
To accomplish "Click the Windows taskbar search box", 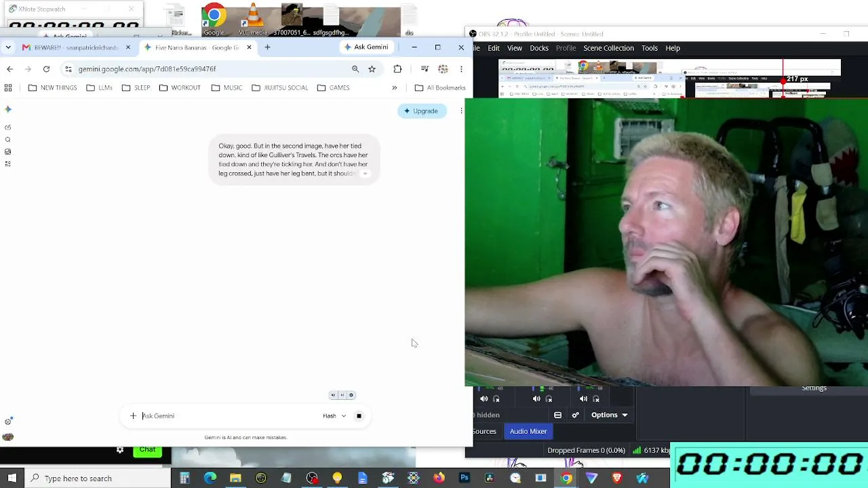I will pos(98,478).
